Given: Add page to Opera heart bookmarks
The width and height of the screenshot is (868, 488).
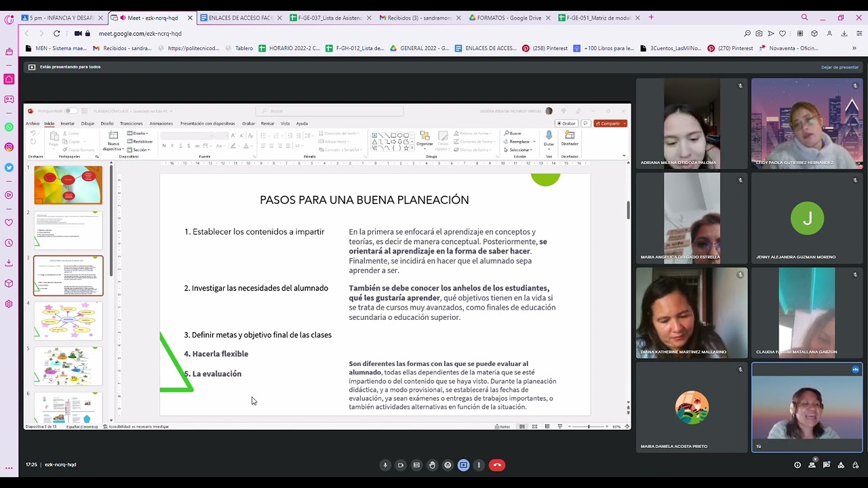Looking at the screenshot, I should point(782,33).
